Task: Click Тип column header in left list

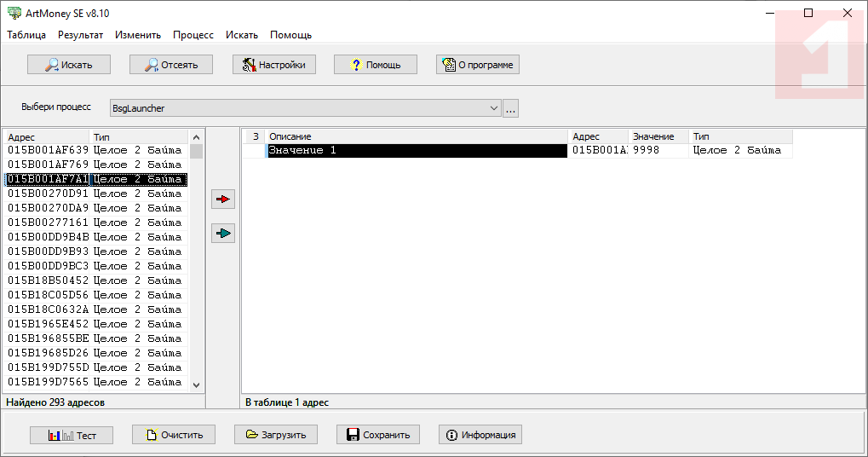Action: tap(138, 136)
